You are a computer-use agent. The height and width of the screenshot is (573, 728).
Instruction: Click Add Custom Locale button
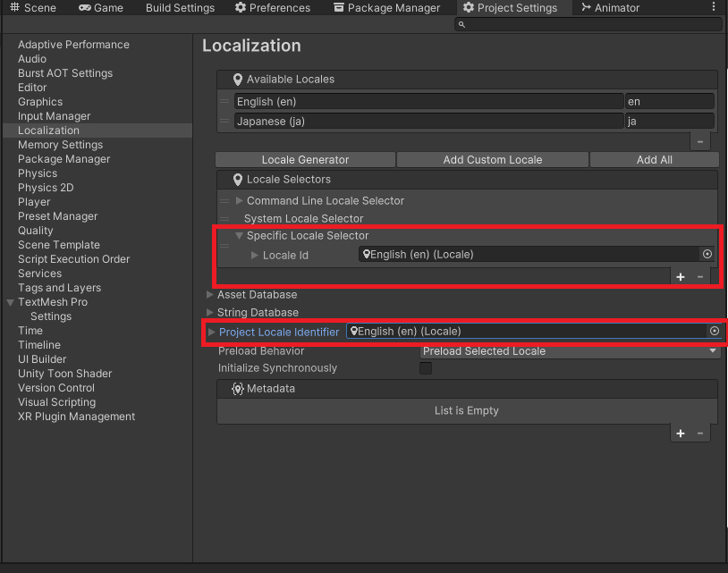coord(493,160)
